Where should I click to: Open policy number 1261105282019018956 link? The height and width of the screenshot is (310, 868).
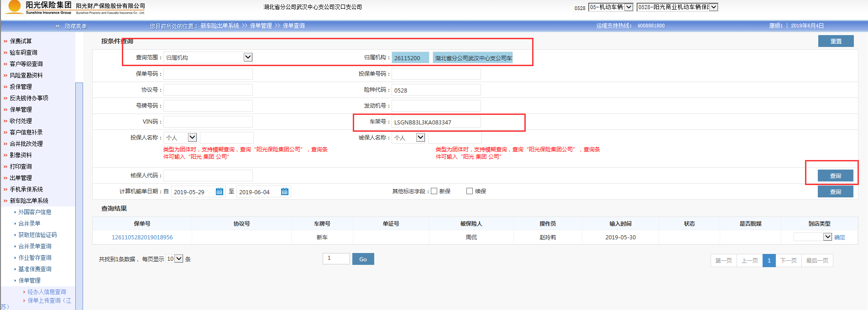click(x=142, y=237)
